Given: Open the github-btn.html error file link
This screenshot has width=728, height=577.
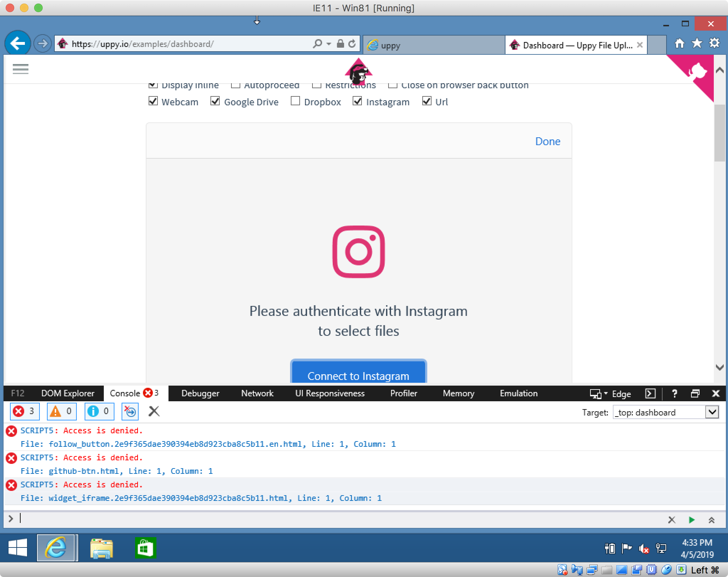Looking at the screenshot, I should coord(84,471).
